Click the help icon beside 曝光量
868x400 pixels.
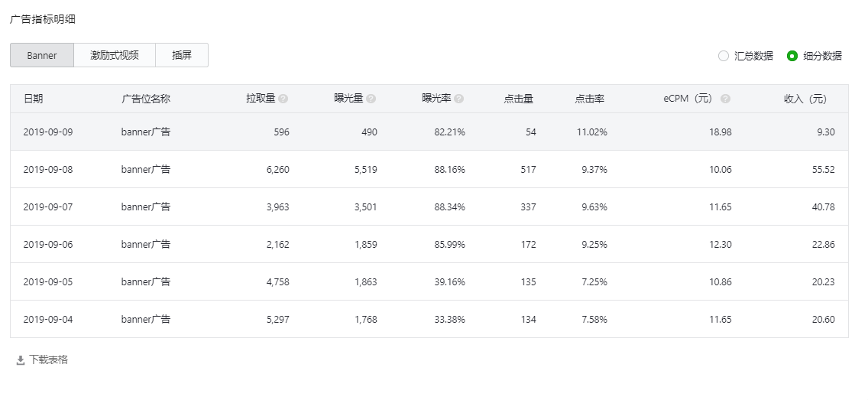click(x=371, y=99)
